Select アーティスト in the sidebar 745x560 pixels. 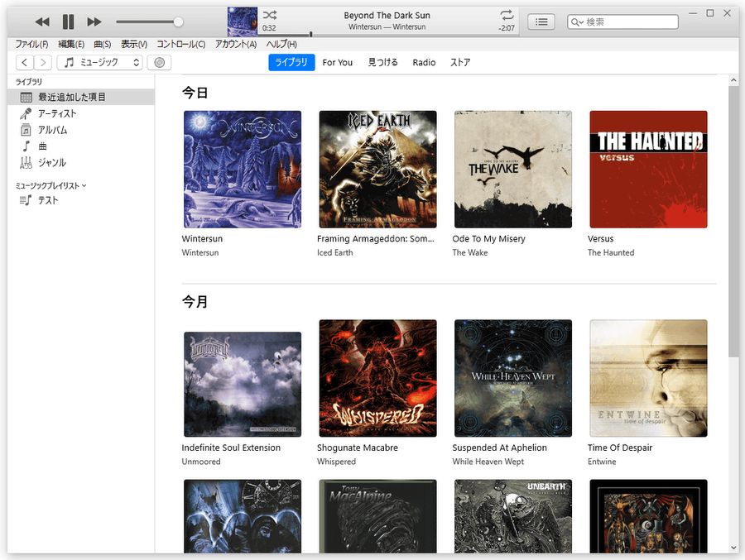pyautogui.click(x=81, y=113)
